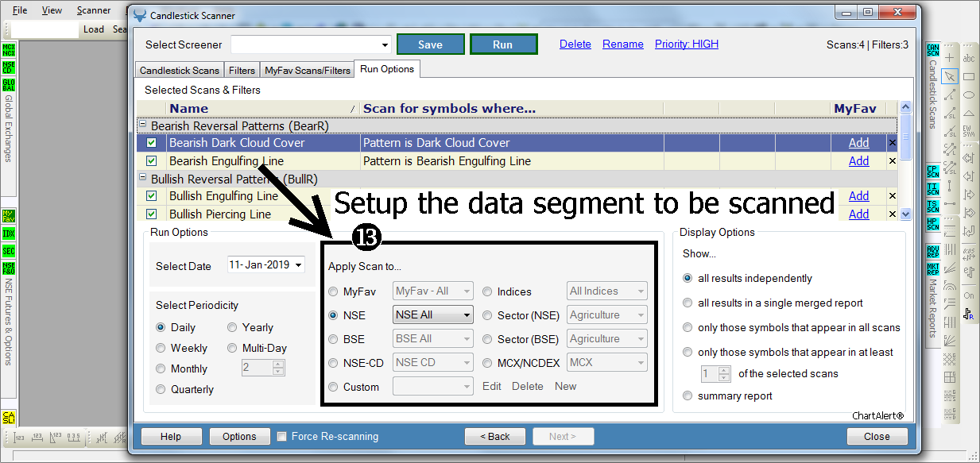Click the scans list vertical scrollbar

[905, 160]
